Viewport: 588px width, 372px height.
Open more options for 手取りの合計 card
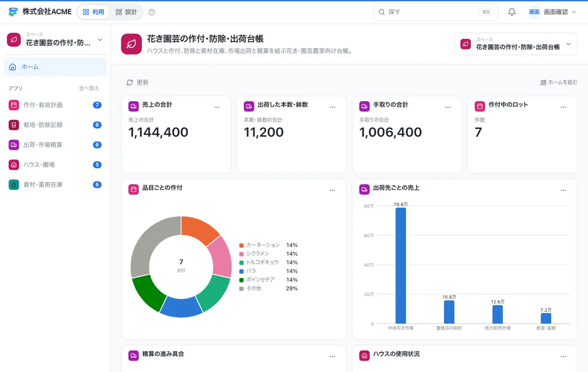[448, 107]
